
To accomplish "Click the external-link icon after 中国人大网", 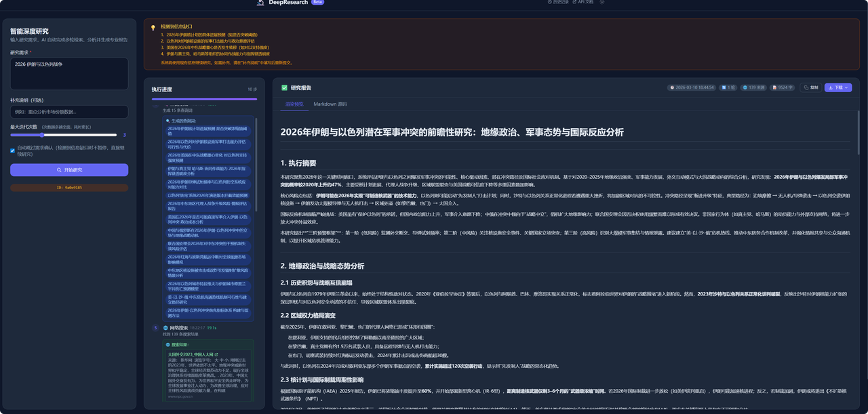I will point(217,354).
